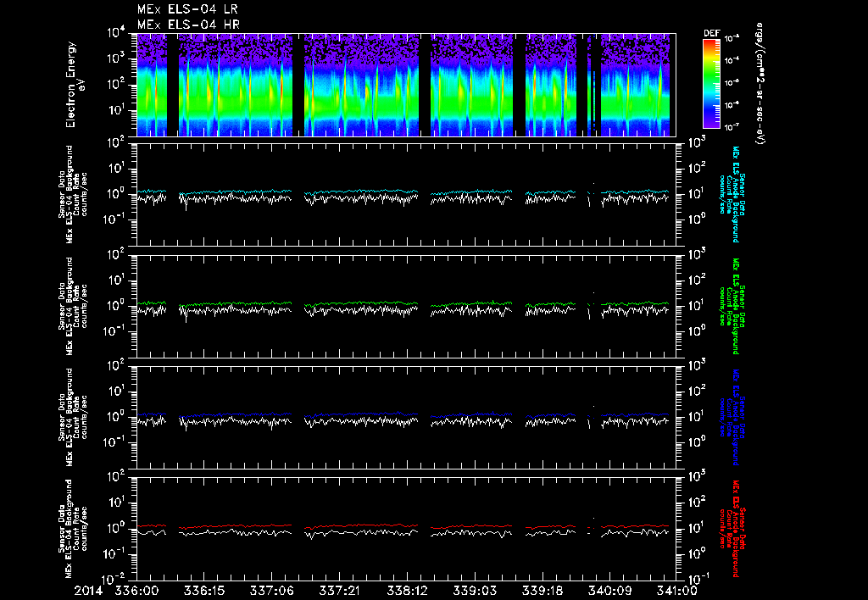Click the 10^-4 tick label on the DEF color bar
The height and width of the screenshot is (600, 868).
732,60
